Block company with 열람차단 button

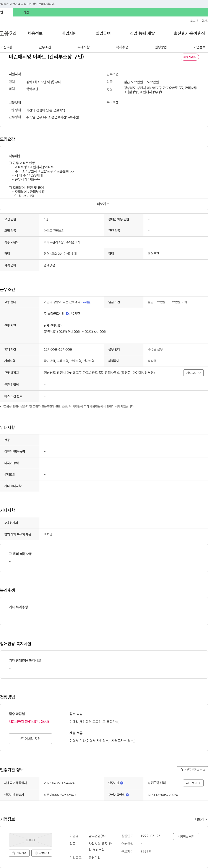point(42,853)
